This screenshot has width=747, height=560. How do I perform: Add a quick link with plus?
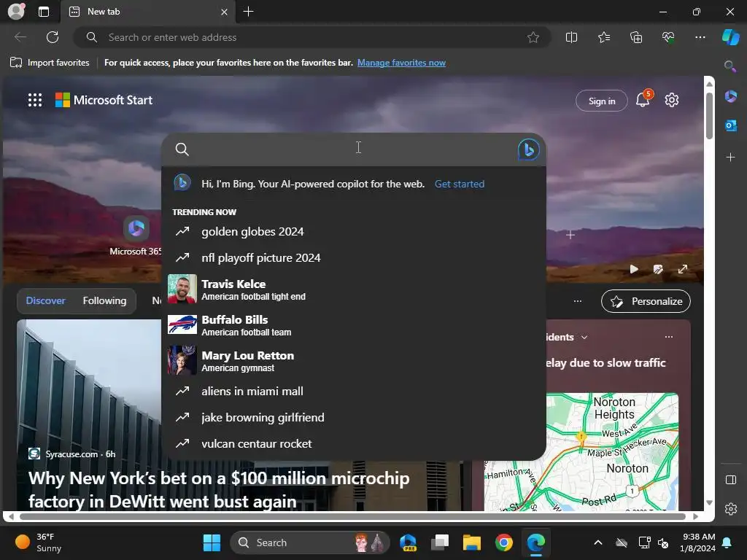point(570,234)
